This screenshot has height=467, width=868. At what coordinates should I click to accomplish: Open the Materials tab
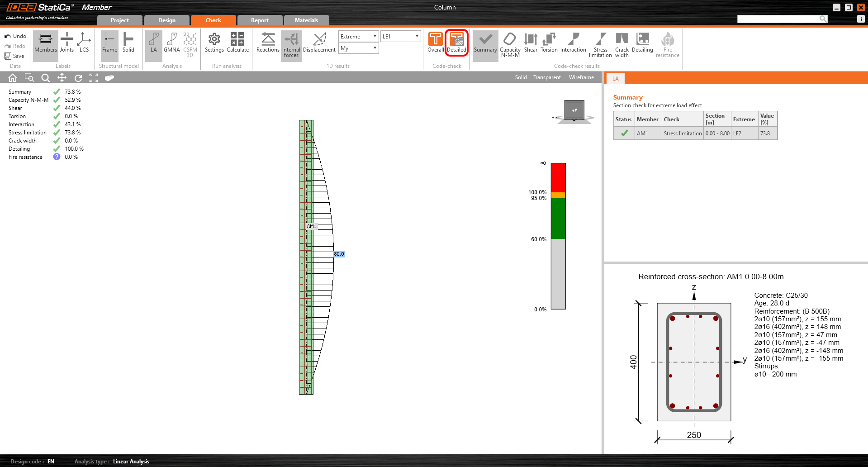306,20
